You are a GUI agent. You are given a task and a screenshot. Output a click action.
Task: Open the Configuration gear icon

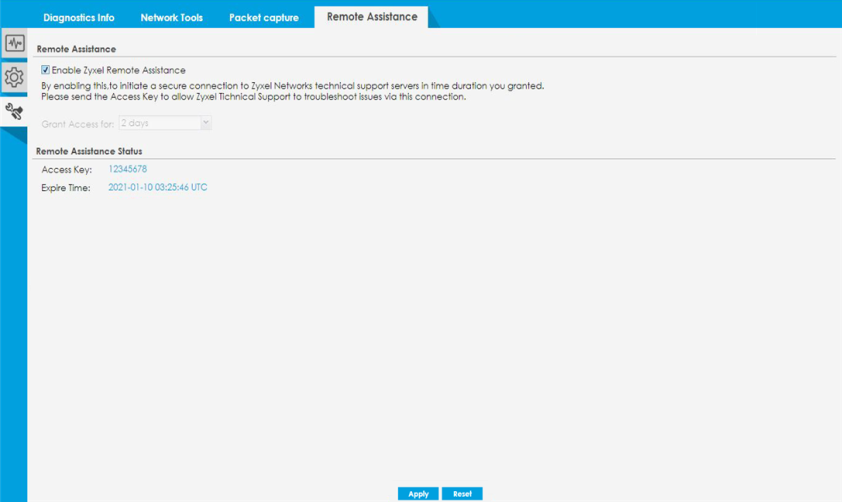tap(14, 77)
